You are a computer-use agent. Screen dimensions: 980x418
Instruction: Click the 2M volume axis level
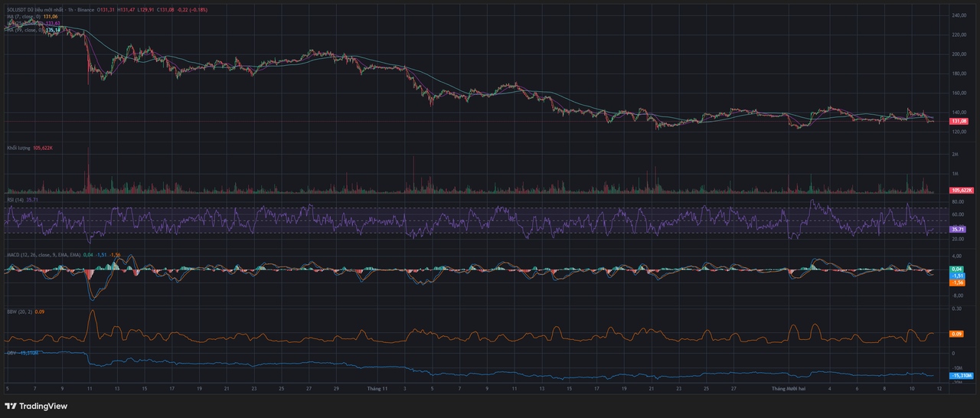(x=955, y=155)
